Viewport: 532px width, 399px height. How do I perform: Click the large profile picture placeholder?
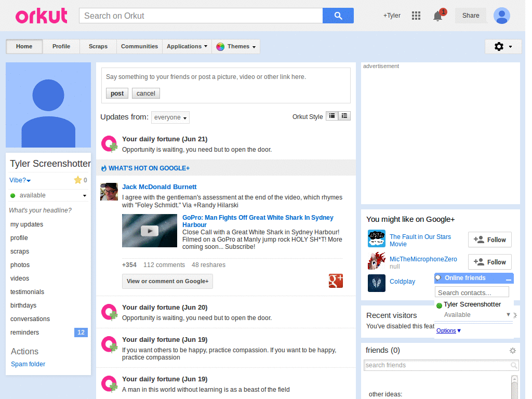(48, 105)
